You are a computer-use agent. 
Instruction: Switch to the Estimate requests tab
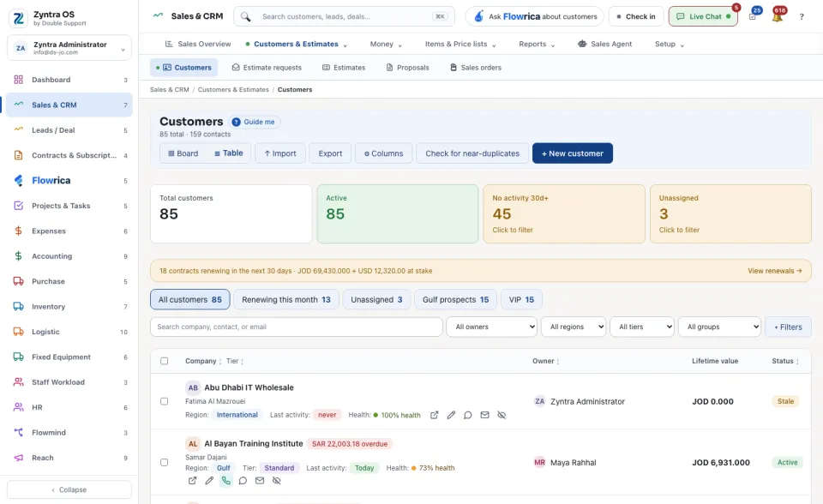pyautogui.click(x=267, y=68)
